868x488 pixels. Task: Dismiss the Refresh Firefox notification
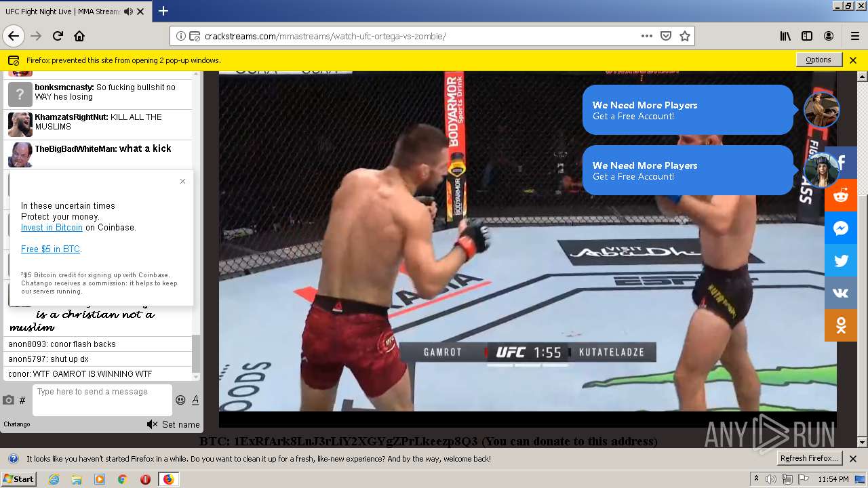click(853, 458)
